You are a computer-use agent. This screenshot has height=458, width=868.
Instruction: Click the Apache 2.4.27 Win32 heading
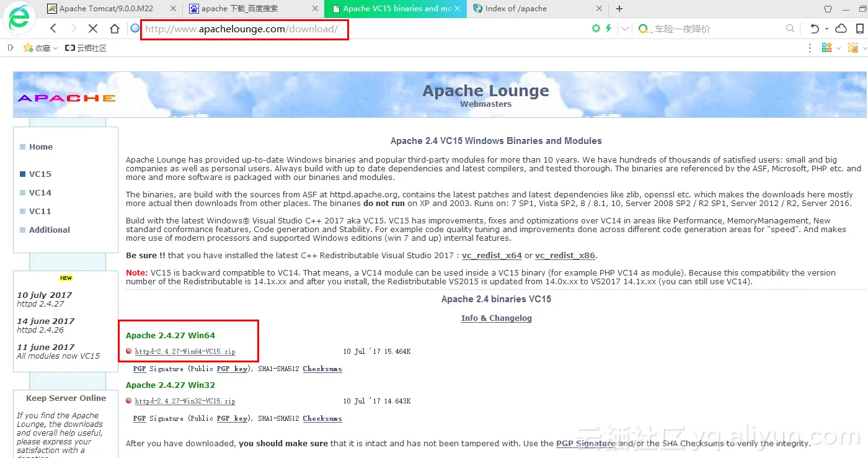pyautogui.click(x=170, y=385)
